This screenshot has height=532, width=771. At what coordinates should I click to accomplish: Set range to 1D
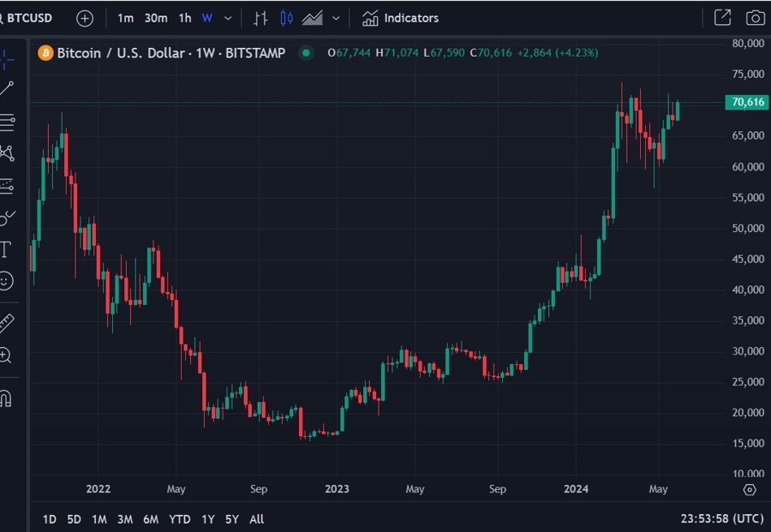(x=49, y=519)
